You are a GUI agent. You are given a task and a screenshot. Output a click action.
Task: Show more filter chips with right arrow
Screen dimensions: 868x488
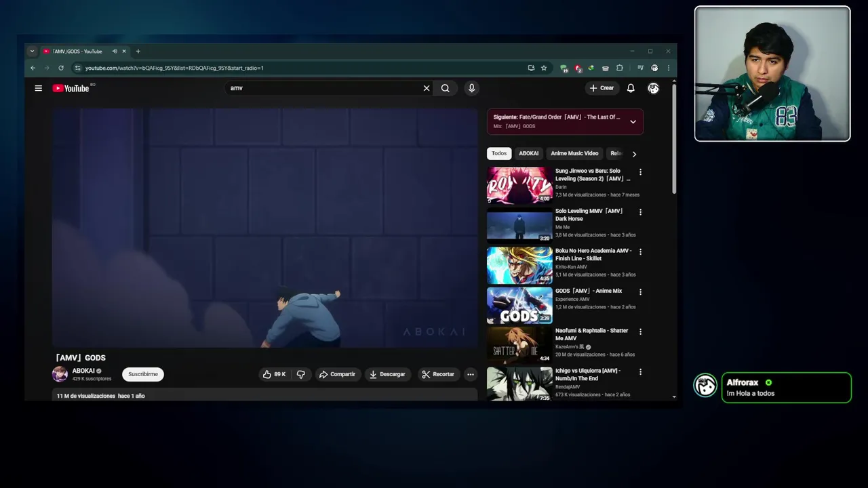click(634, 154)
